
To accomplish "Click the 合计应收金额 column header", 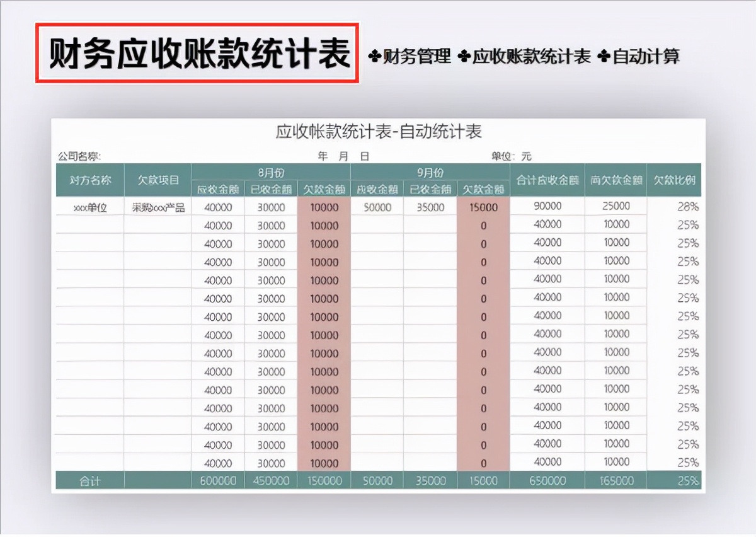I will 547,181.
